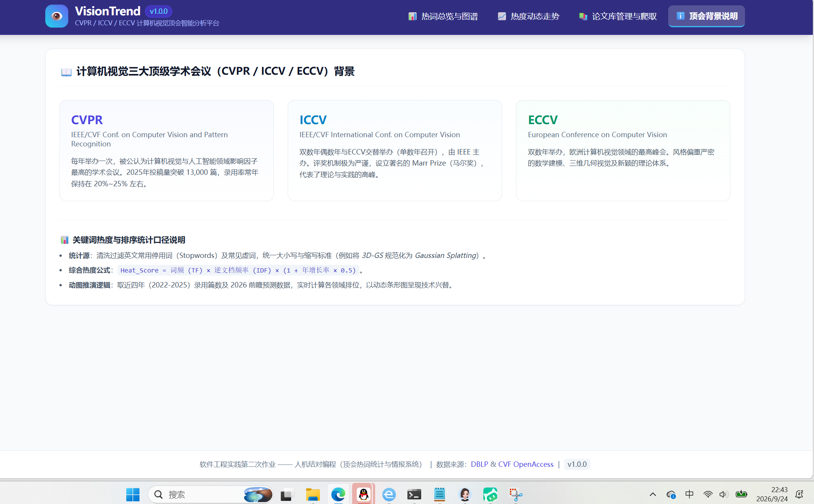
Task: Click the ECCV card title
Action: point(543,120)
